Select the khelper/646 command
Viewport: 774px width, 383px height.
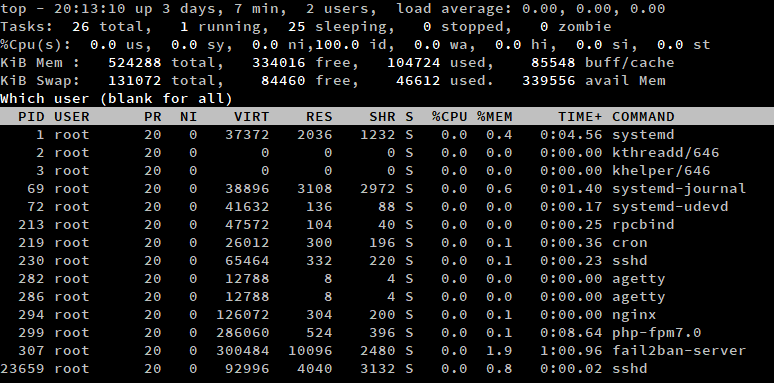tap(661, 171)
